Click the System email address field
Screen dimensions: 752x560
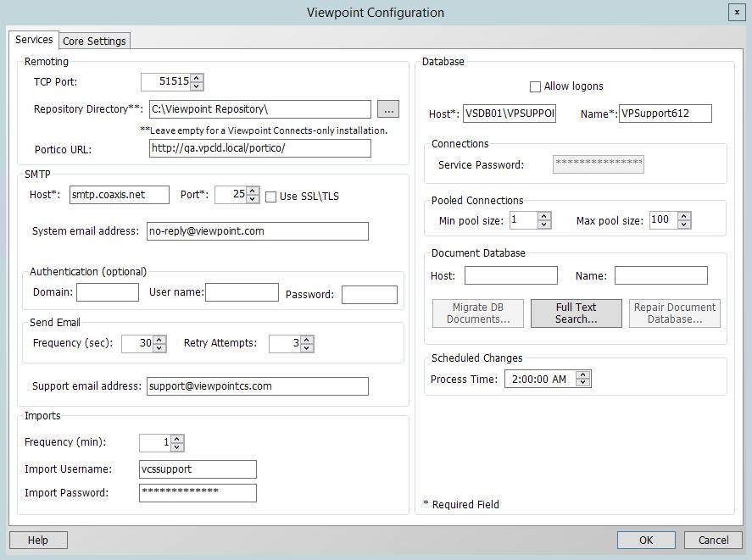pos(258,231)
